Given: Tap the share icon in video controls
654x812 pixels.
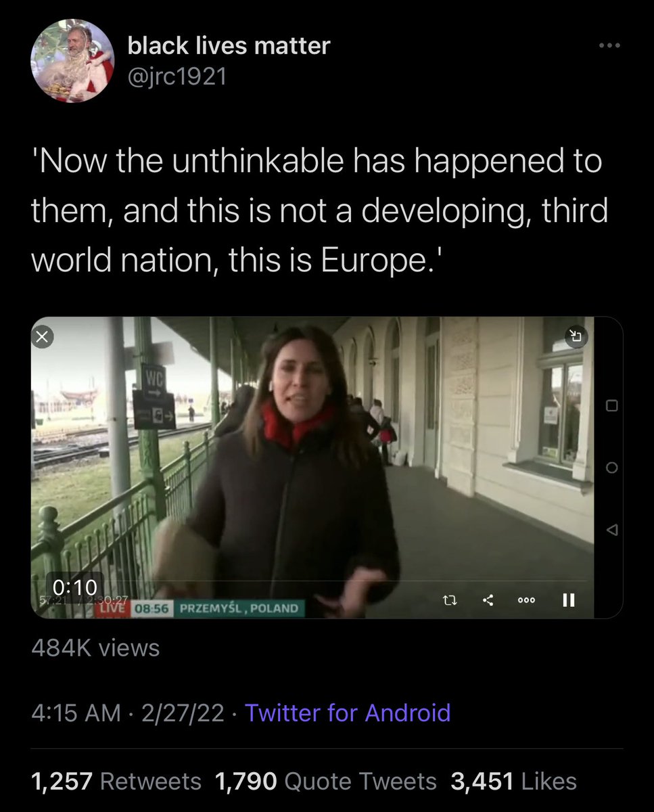Looking at the screenshot, I should point(489,600).
